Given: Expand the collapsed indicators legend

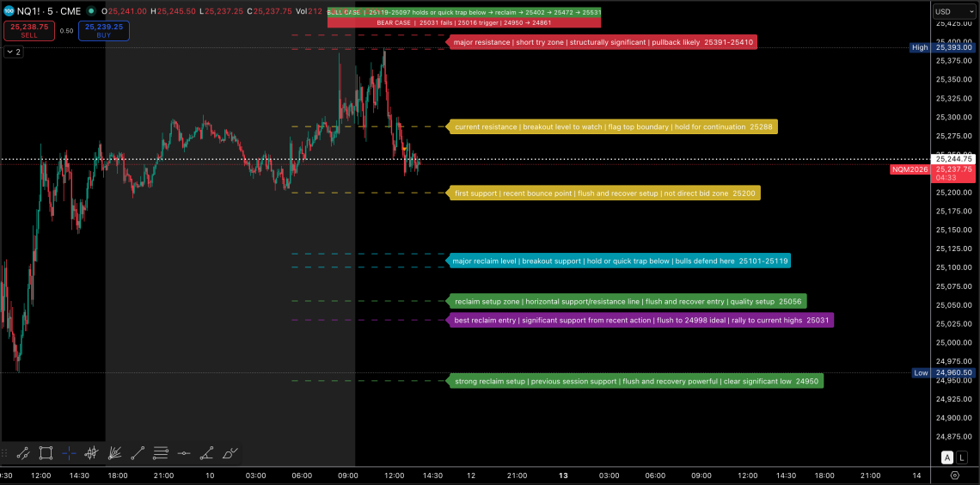Looking at the screenshot, I should (13, 52).
